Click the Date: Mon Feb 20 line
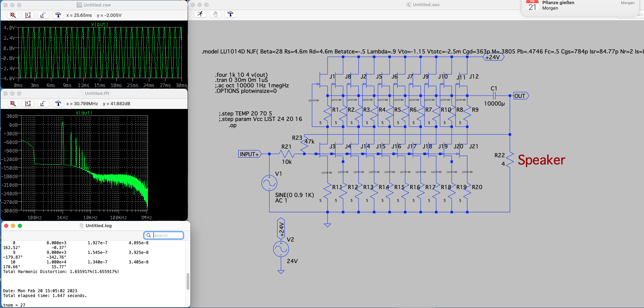This screenshot has width=644, height=308. click(x=40, y=291)
